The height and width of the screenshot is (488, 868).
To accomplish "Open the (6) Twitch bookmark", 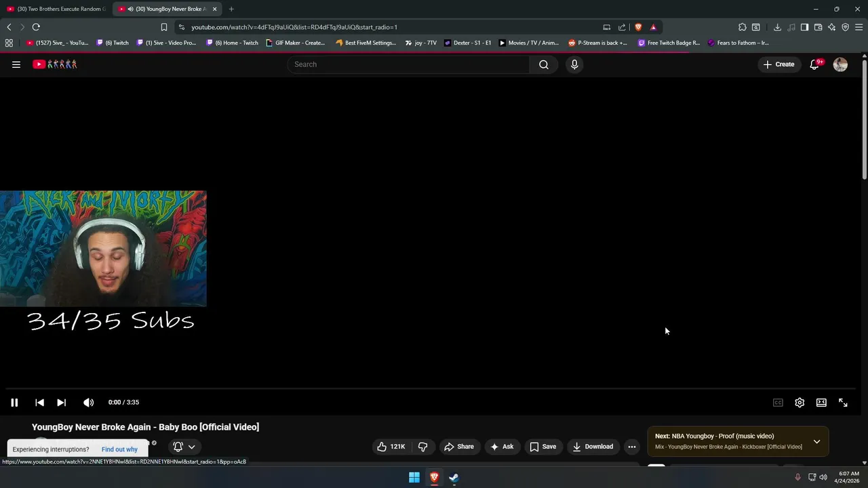I will click(113, 43).
